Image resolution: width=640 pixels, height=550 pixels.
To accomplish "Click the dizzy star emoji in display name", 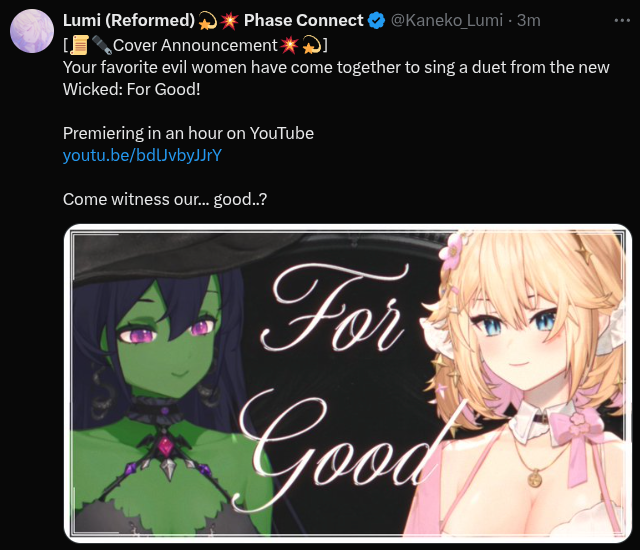I will (x=207, y=20).
